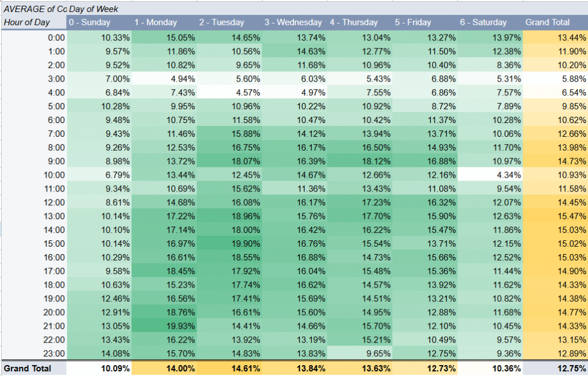Select the Grand Total row label
Image resolution: width=588 pixels, height=376 pixels.
[x=28, y=368]
